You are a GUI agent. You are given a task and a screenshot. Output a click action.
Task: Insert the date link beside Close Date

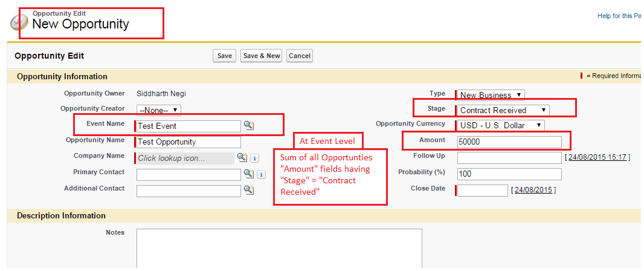(533, 190)
